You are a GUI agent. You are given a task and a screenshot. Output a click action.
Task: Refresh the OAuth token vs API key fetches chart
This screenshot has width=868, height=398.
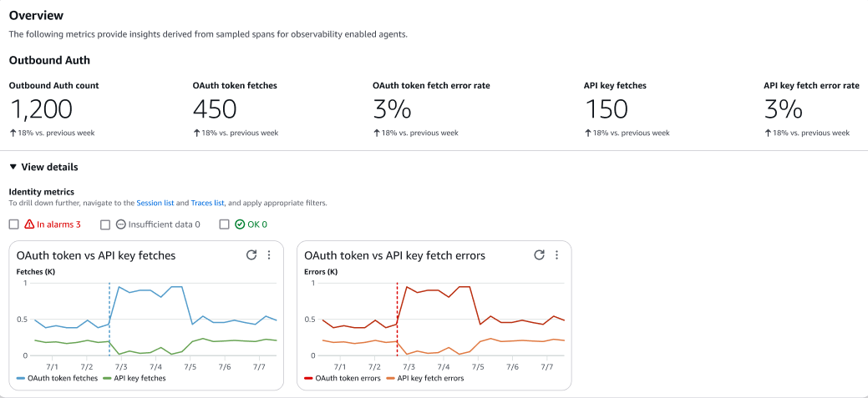pyautogui.click(x=251, y=255)
